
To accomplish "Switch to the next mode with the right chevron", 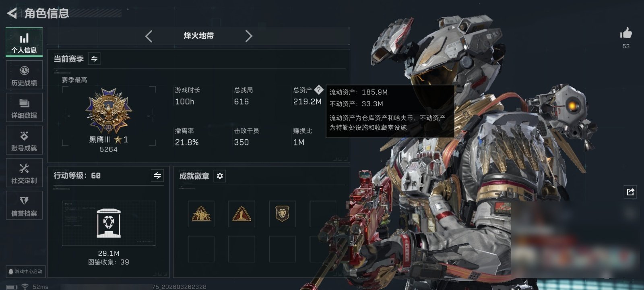I will coord(249,36).
